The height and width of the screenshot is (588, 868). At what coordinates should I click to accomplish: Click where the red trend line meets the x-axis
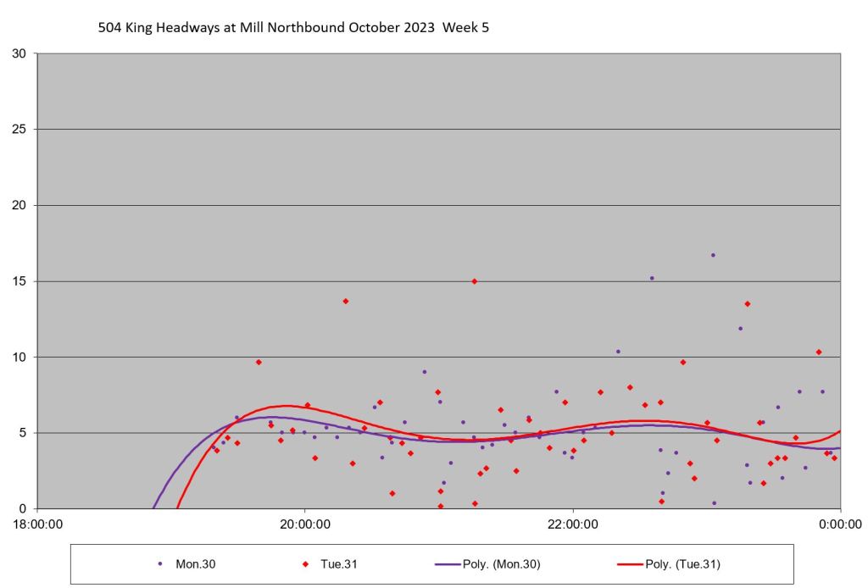click(177, 508)
